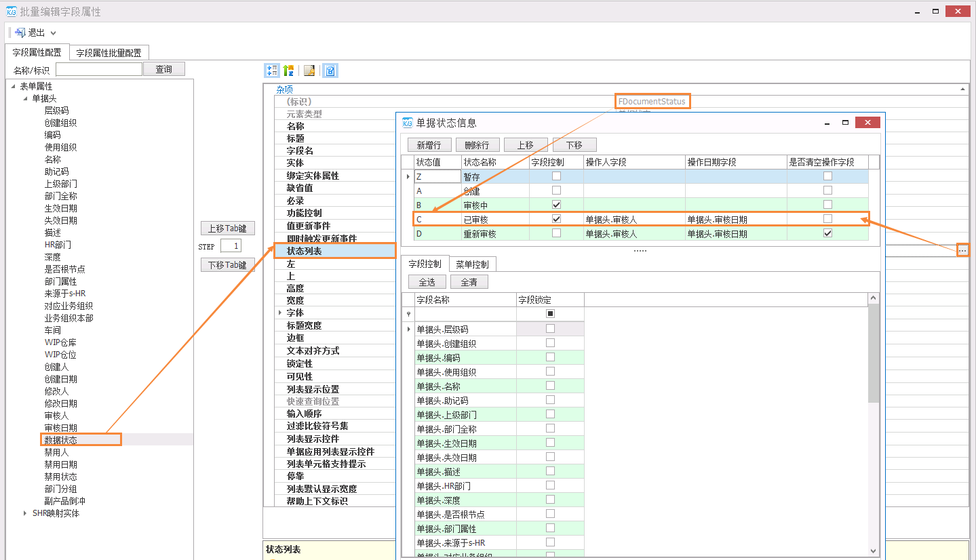Click the exit door icon in top toolbar

point(20,33)
